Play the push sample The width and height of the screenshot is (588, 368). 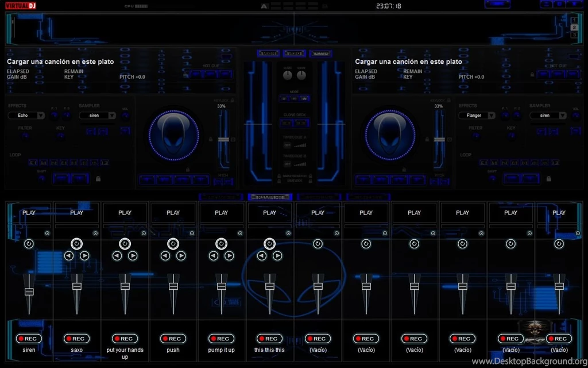173,213
